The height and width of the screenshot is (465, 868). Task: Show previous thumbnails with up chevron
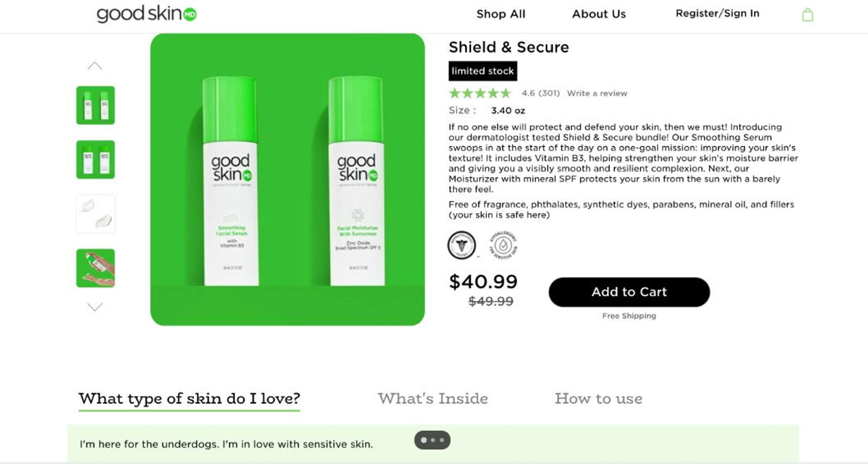click(95, 66)
